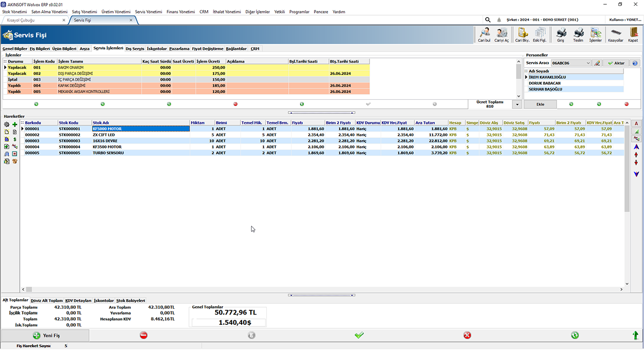
Task: Open customer with Cariyi Aç icon
Action: click(501, 34)
